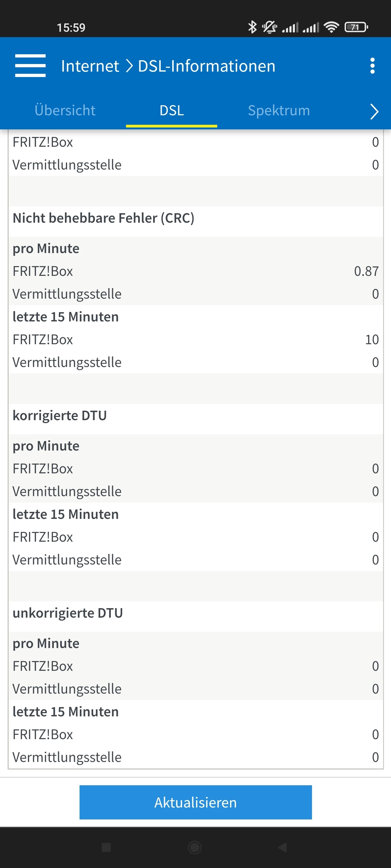Tap the CRC pro Minute value 0.87
The width and height of the screenshot is (391, 868).
pos(366,271)
